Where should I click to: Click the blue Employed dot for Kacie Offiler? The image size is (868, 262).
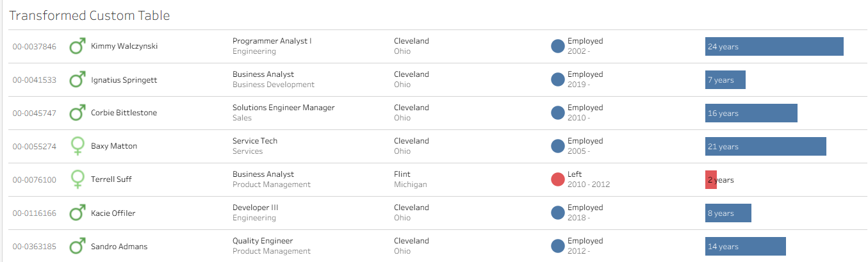click(x=558, y=213)
